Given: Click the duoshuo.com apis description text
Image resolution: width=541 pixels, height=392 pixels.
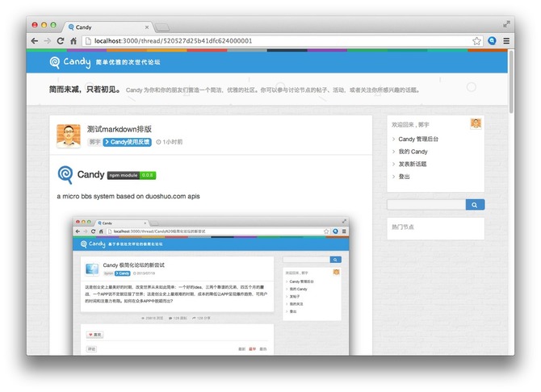Looking at the screenshot, I should (x=128, y=196).
